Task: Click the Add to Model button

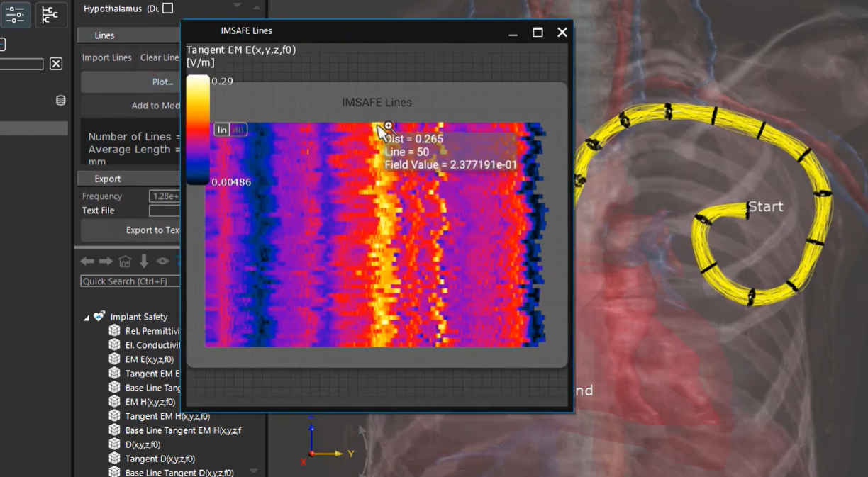Action: tap(130, 106)
